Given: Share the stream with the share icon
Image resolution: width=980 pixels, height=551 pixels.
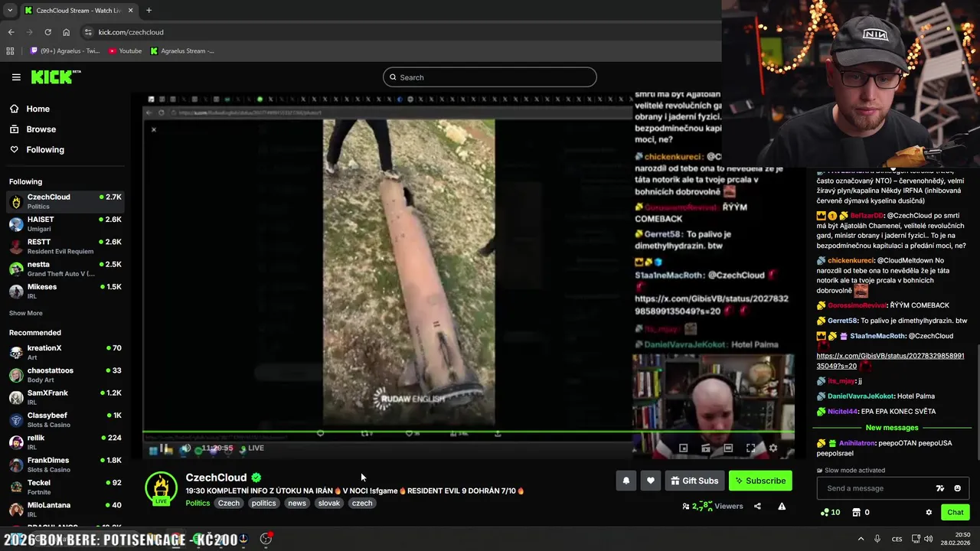Looking at the screenshot, I should coord(757,506).
